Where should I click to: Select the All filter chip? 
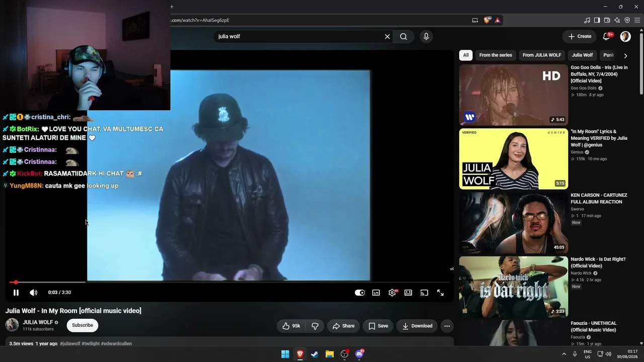pyautogui.click(x=466, y=55)
